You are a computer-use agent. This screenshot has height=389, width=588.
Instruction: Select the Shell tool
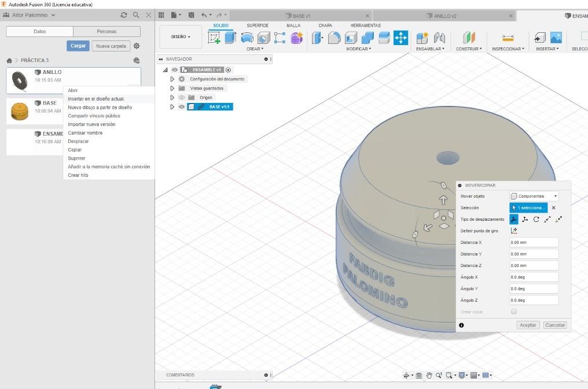351,38
